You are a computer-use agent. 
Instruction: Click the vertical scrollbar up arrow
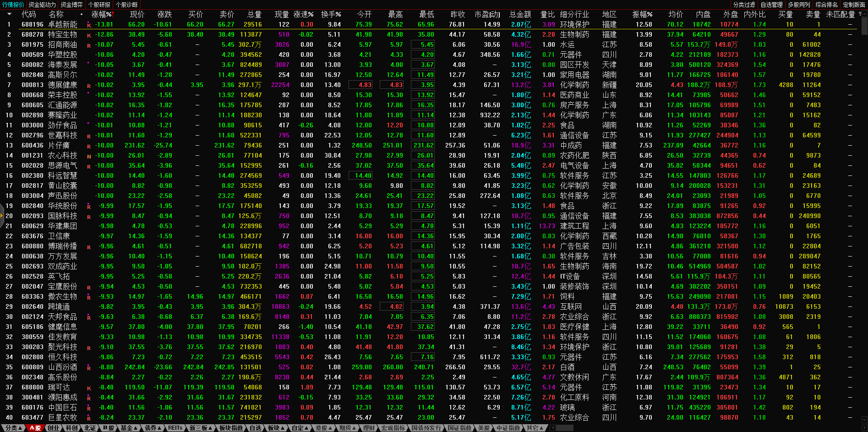(x=864, y=14)
